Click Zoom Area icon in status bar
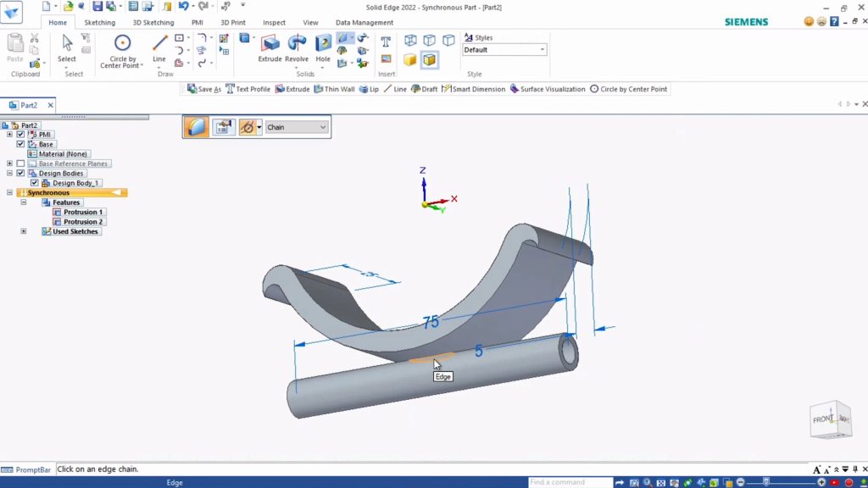The image size is (868, 488). click(634, 483)
